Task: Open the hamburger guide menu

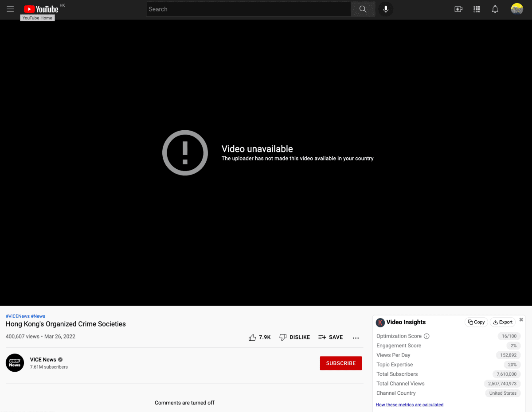Action: 10,9
